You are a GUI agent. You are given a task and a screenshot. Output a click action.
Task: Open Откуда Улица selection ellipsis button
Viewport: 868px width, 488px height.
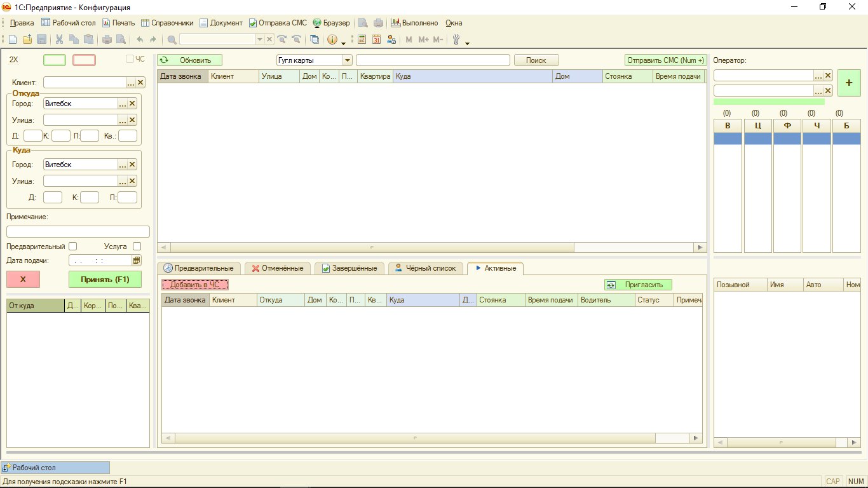tap(123, 120)
